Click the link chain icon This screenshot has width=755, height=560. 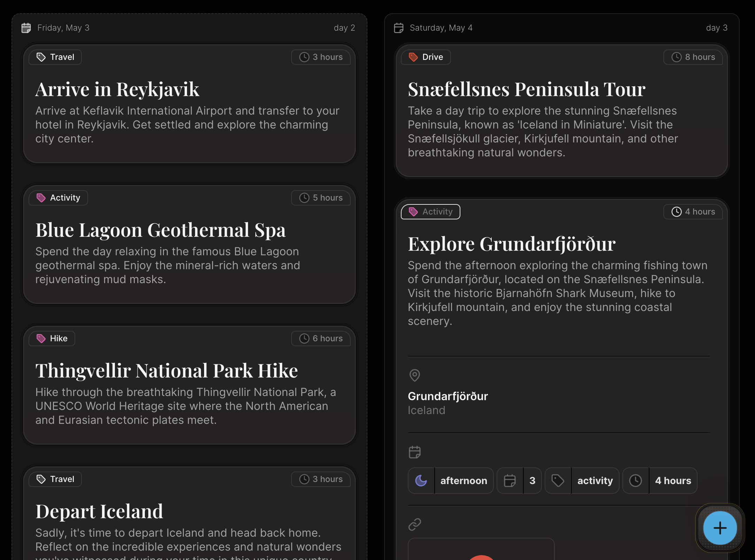[x=414, y=524]
